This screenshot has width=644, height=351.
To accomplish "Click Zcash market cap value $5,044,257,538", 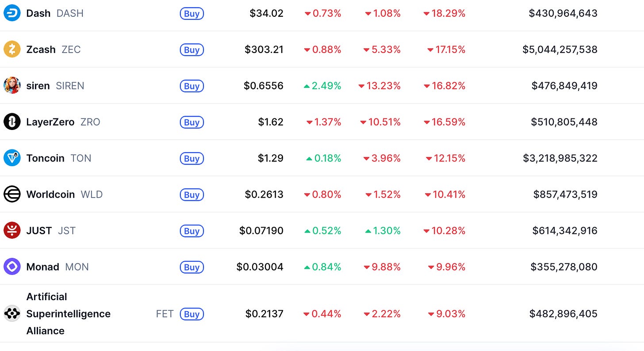I will tap(560, 49).
